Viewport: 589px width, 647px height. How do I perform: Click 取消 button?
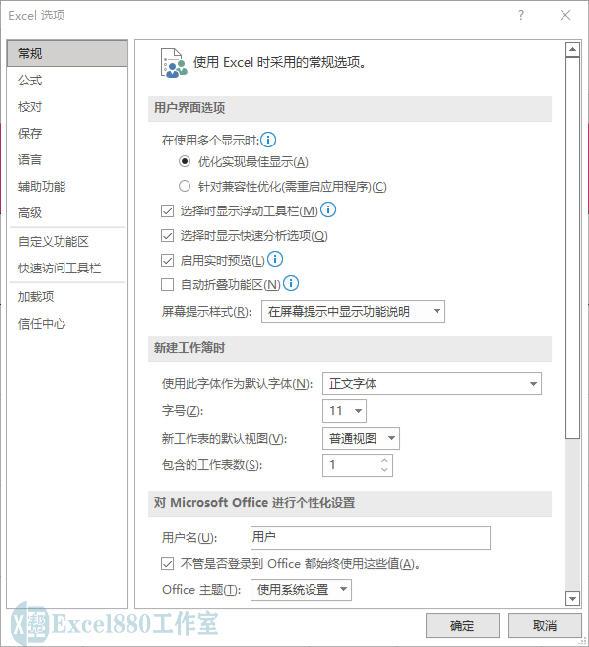tap(545, 626)
